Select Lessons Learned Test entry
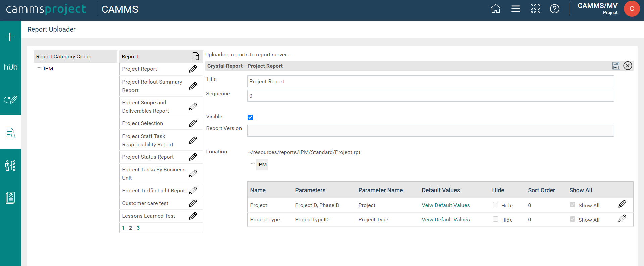644x266 pixels. pyautogui.click(x=149, y=216)
